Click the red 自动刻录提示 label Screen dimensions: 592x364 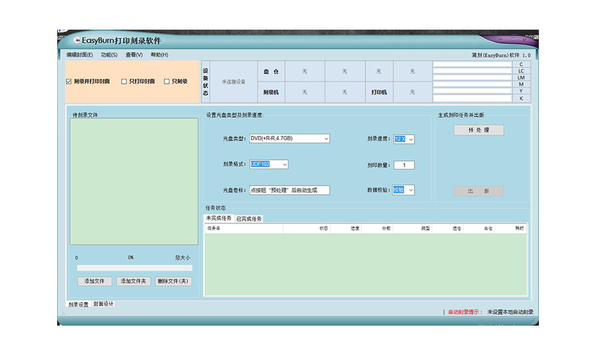tap(465, 312)
